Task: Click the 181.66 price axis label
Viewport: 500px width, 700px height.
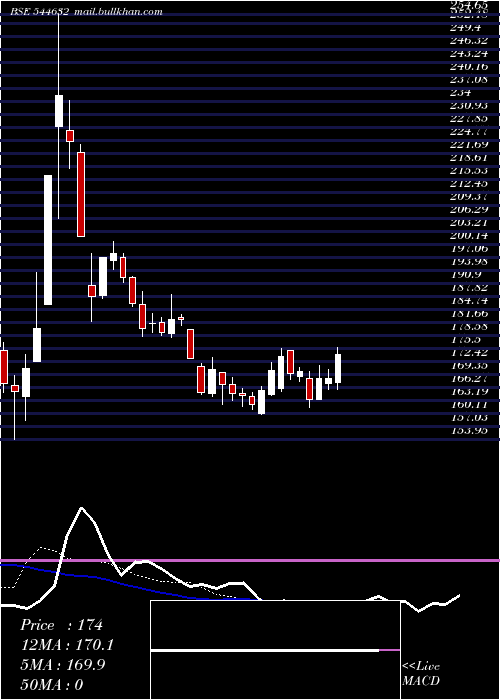Action: 469,313
